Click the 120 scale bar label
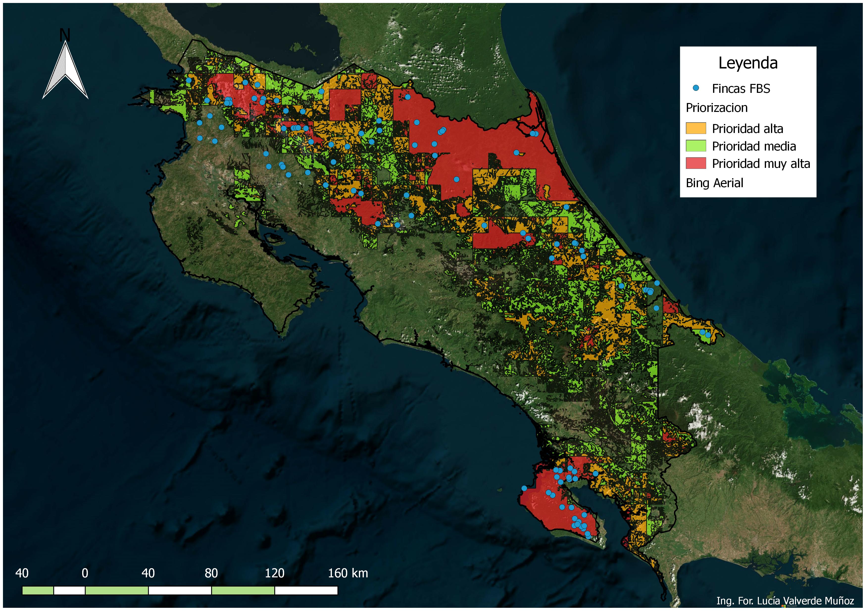Viewport: 868px width, 614px height. pyautogui.click(x=274, y=573)
